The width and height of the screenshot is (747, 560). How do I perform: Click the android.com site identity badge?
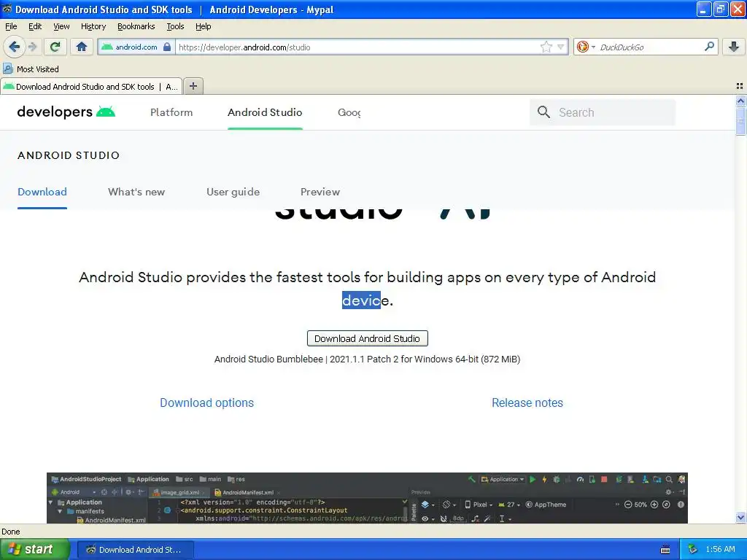coord(136,47)
